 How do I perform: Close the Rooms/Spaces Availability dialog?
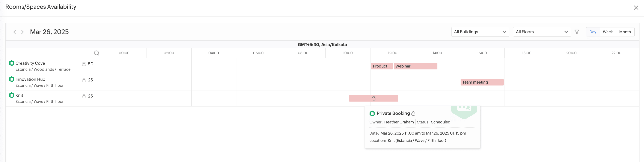[x=636, y=8]
